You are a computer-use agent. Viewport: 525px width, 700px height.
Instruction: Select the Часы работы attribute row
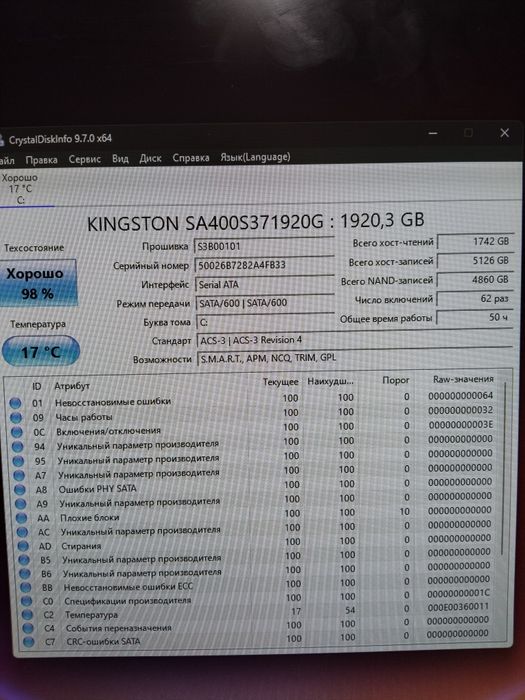pos(254,414)
